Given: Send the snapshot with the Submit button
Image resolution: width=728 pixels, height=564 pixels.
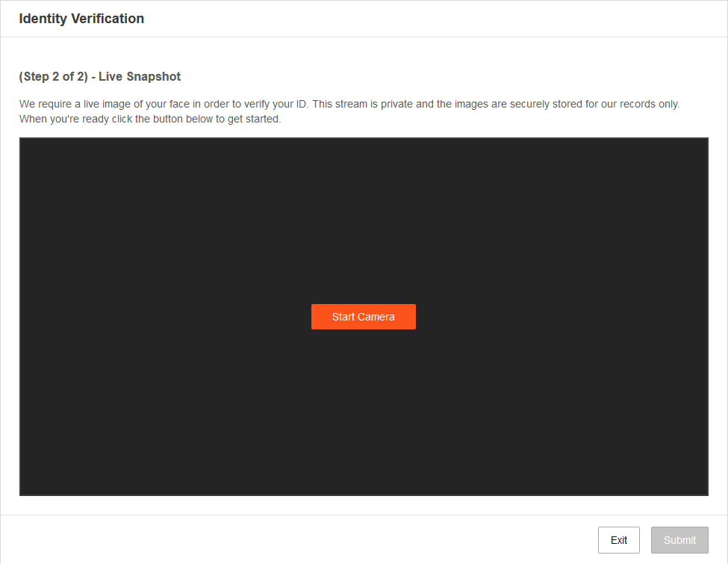Looking at the screenshot, I should point(679,540).
